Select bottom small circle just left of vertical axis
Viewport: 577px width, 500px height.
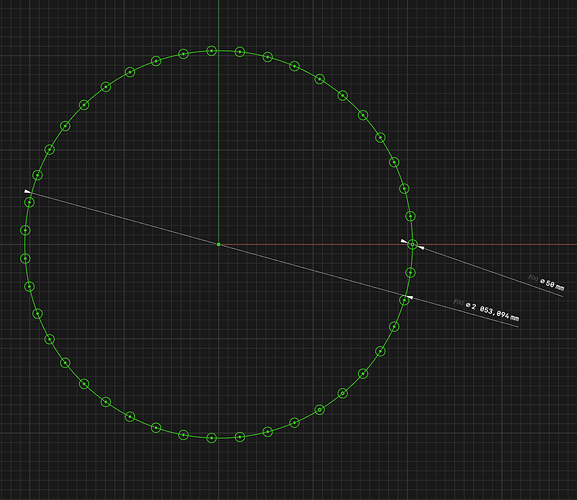pos(211,438)
